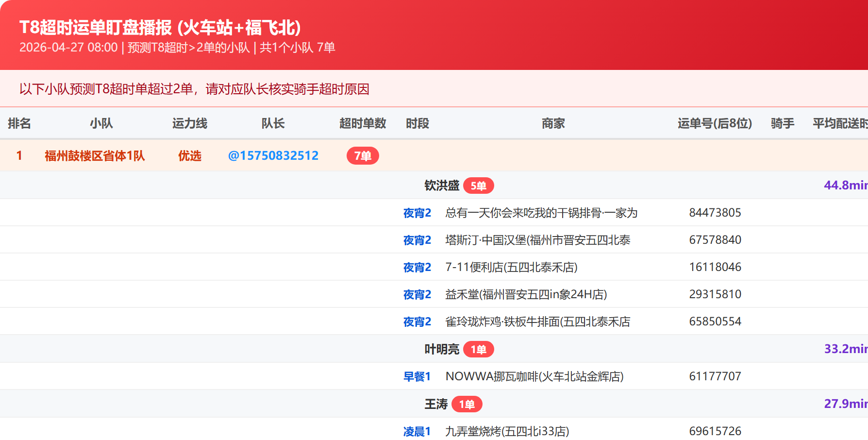Click the 1单 badge next to 王涛
The image size is (868, 440).
[467, 404]
